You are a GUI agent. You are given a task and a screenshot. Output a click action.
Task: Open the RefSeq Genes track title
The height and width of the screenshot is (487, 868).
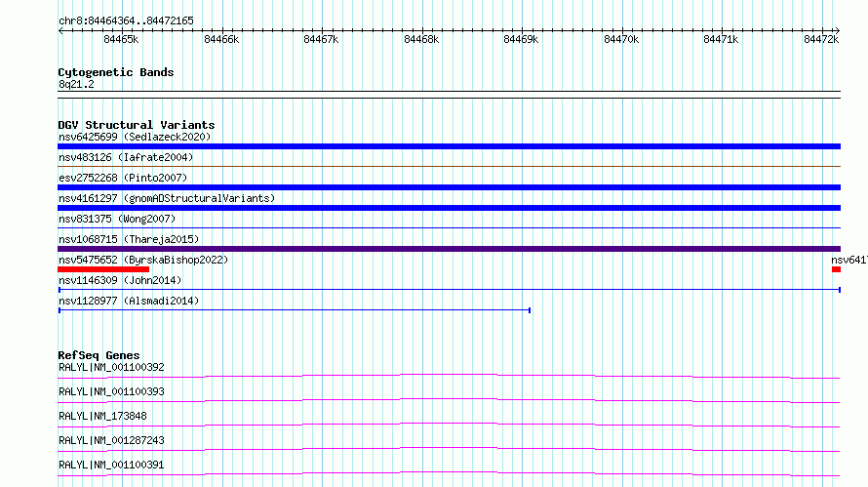(99, 355)
